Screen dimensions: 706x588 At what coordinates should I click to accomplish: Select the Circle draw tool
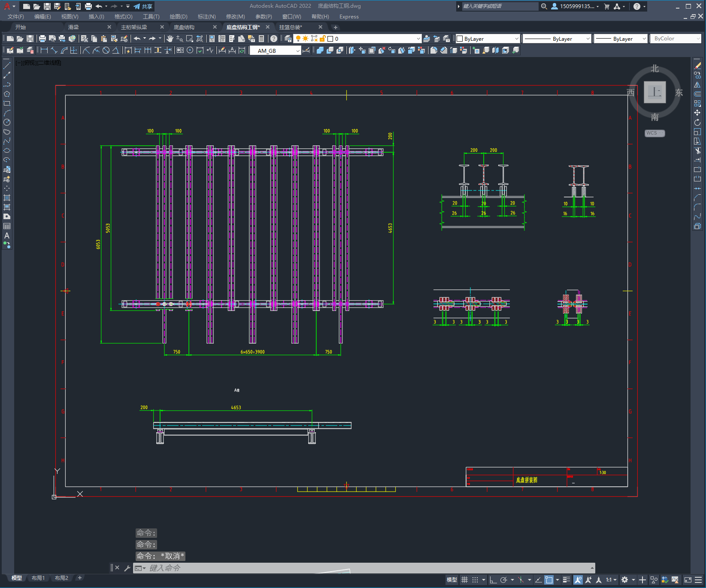point(7,122)
